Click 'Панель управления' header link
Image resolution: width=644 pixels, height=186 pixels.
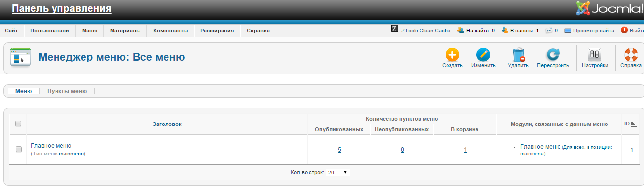pos(61,8)
